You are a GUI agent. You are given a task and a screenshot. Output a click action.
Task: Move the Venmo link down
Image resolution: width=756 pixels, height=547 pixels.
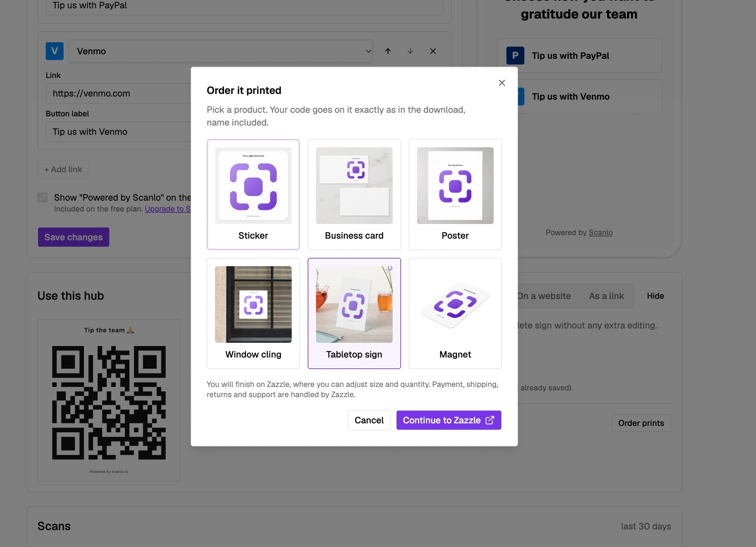click(x=410, y=51)
